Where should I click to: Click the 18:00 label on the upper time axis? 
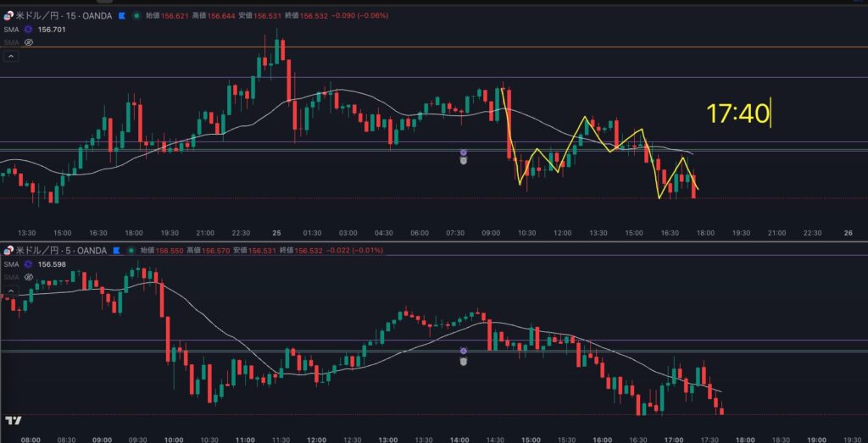pos(705,232)
